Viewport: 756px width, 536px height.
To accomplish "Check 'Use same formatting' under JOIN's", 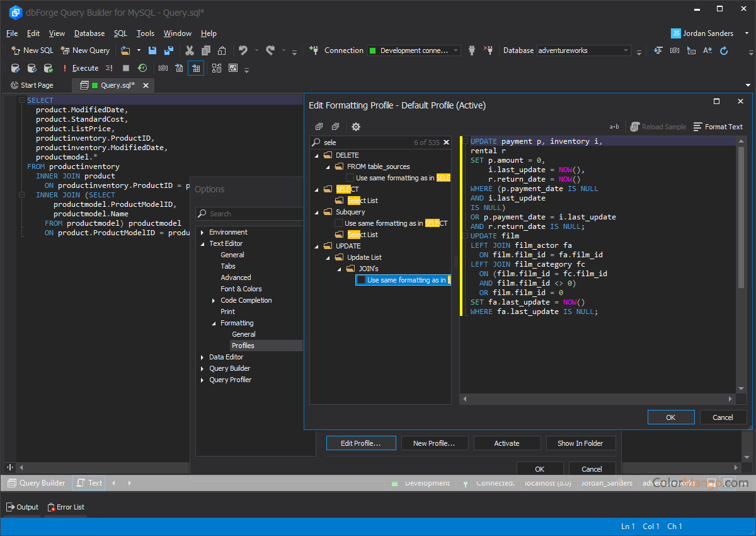I will point(361,280).
